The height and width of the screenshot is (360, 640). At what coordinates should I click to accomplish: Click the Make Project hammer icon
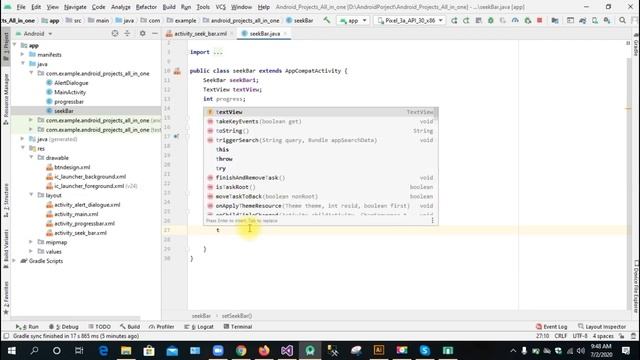[327, 20]
